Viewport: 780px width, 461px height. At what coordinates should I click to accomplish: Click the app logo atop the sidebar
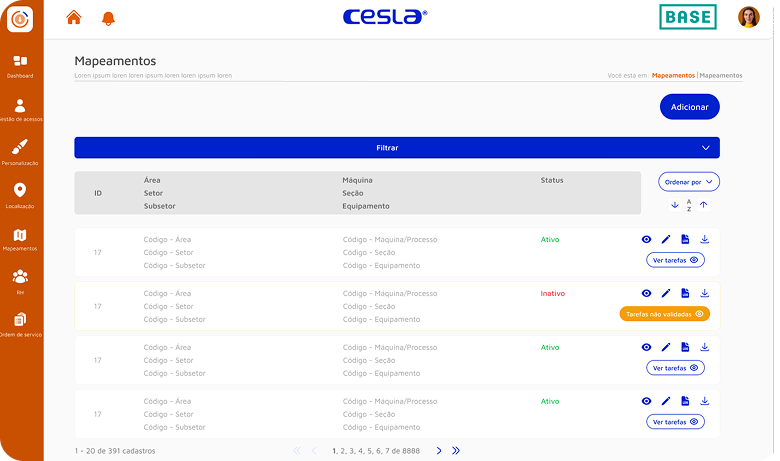pos(20,19)
